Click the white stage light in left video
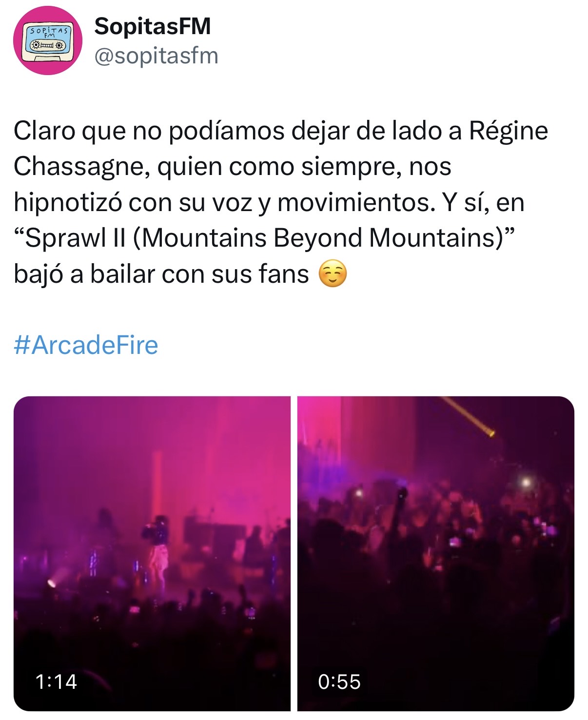The height and width of the screenshot is (720, 588). 52,583
